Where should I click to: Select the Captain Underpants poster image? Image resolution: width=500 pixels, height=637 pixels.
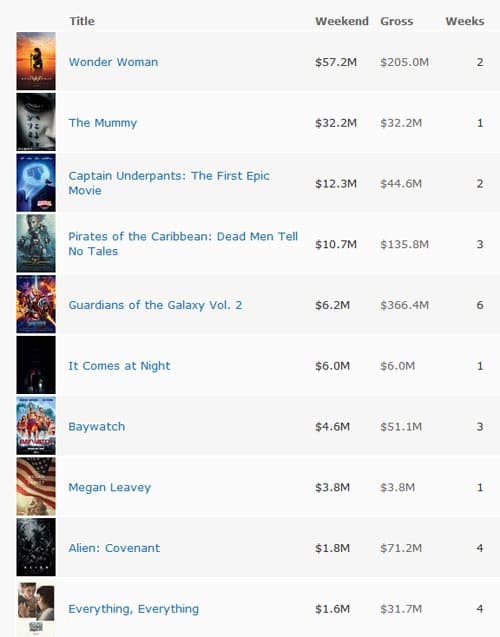36,183
